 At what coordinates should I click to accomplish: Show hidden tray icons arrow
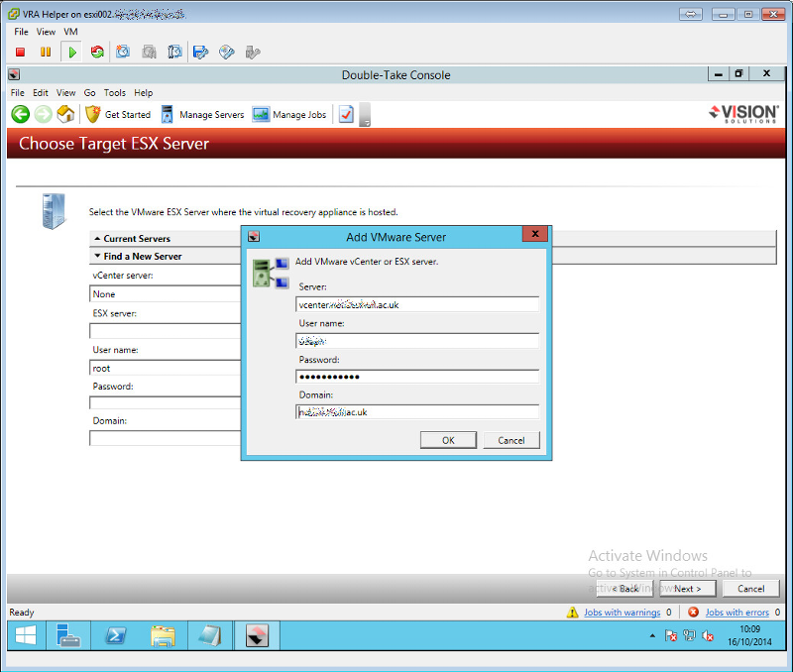click(652, 635)
